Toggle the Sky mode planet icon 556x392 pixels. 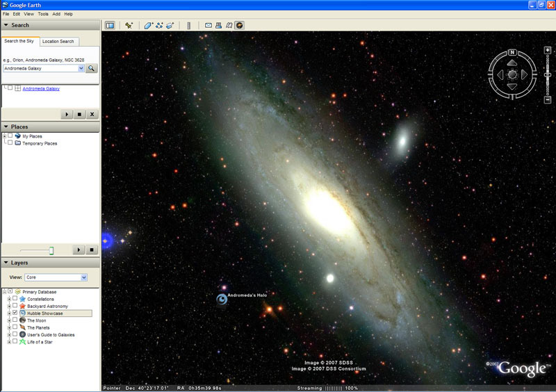239,26
